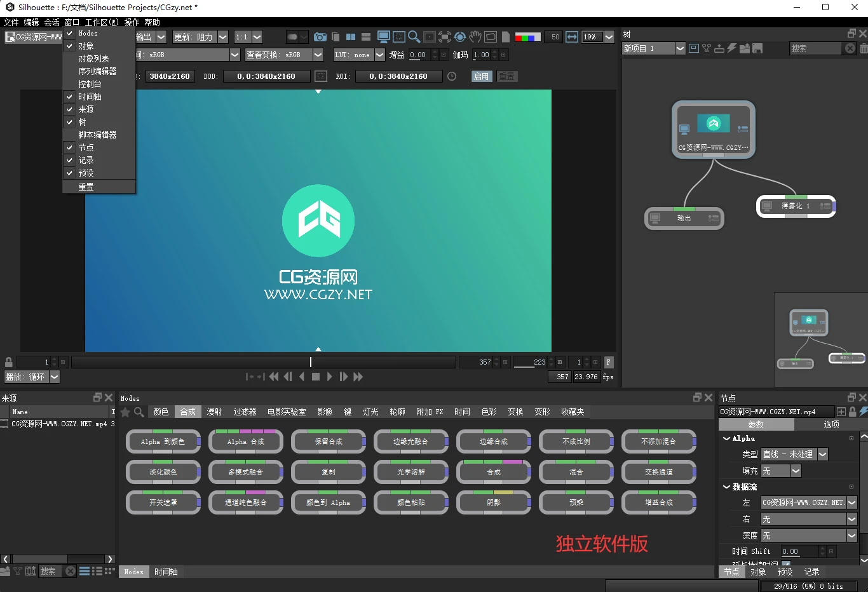Open the horizontal split view icon
The width and height of the screenshot is (868, 592).
click(x=365, y=37)
